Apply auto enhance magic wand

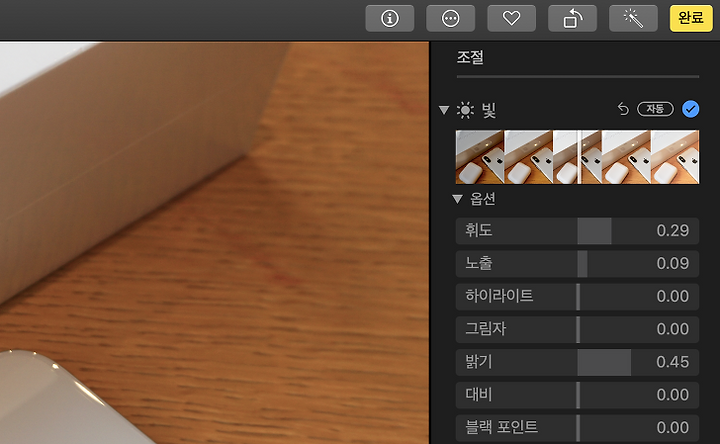(x=633, y=18)
